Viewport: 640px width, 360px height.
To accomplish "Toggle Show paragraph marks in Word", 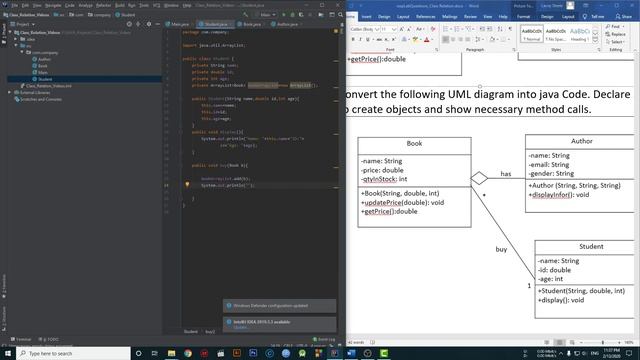I will tap(510, 29).
